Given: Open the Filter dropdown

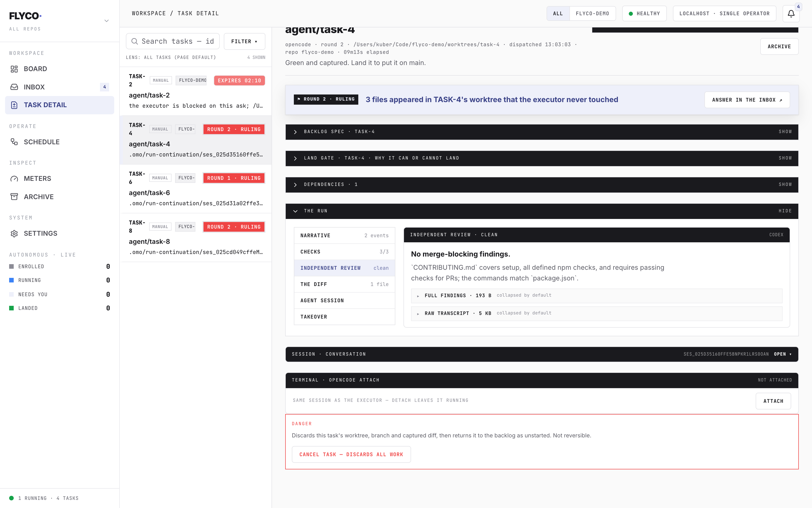Looking at the screenshot, I should pos(244,41).
